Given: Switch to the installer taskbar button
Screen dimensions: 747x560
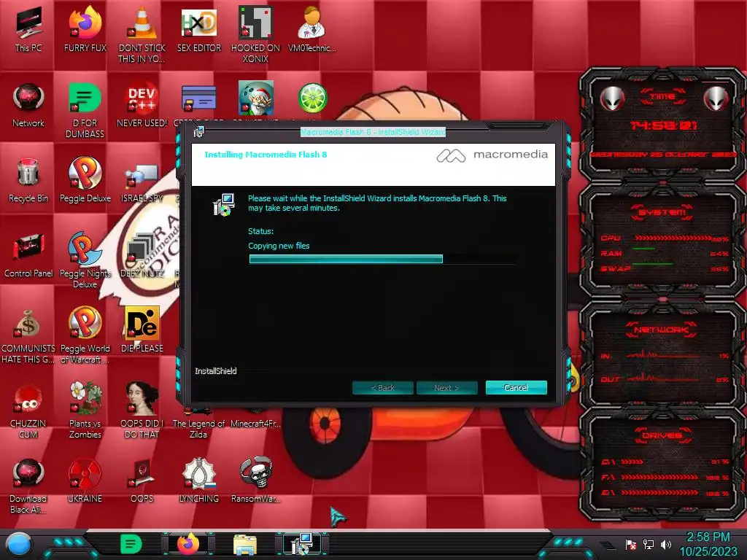Looking at the screenshot, I should [301, 544].
